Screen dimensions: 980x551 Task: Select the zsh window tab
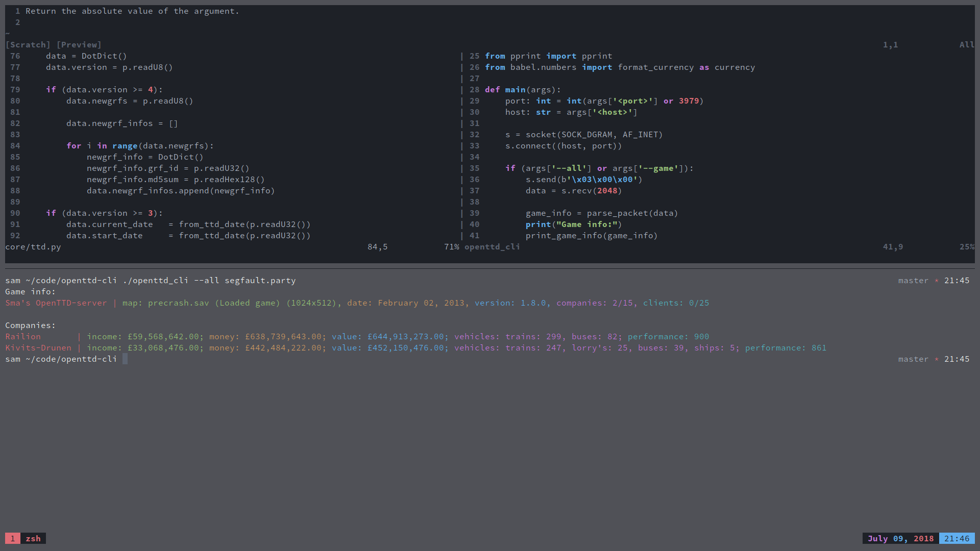click(33, 539)
